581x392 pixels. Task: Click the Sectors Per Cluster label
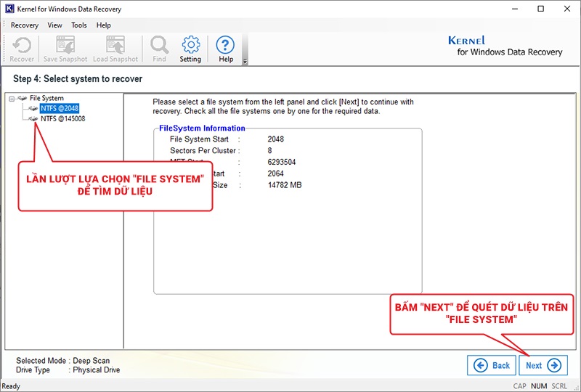coord(203,151)
